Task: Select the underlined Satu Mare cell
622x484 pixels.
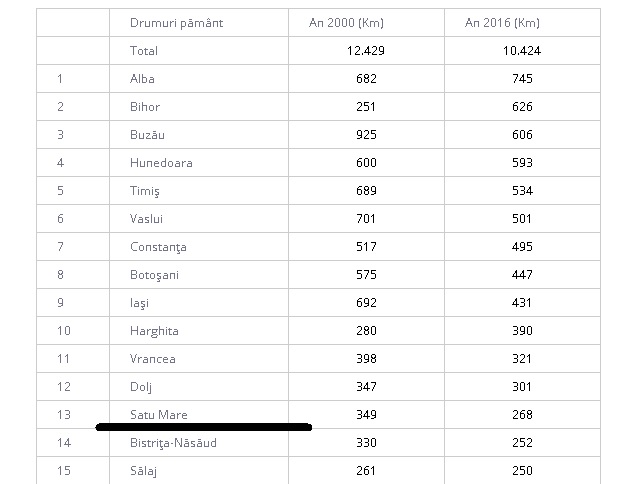Action: (x=158, y=414)
